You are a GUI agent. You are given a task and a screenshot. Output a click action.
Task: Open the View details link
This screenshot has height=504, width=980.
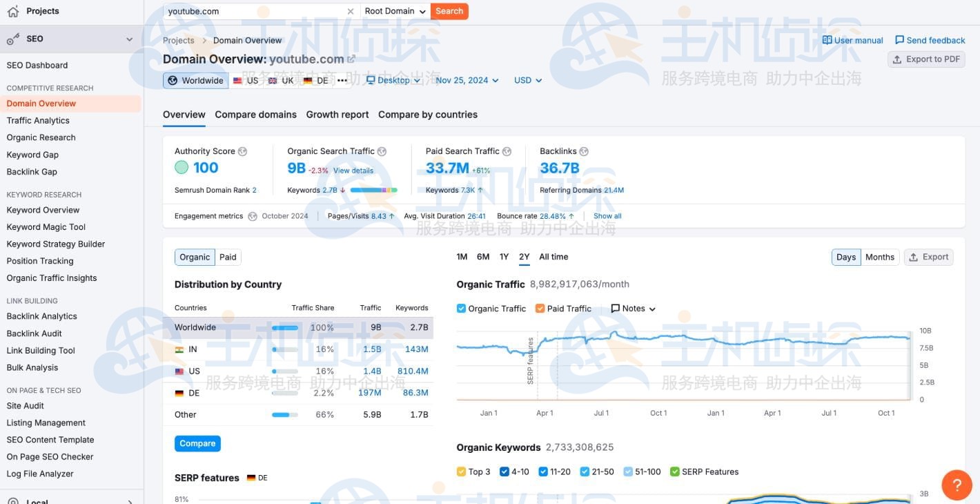point(353,171)
